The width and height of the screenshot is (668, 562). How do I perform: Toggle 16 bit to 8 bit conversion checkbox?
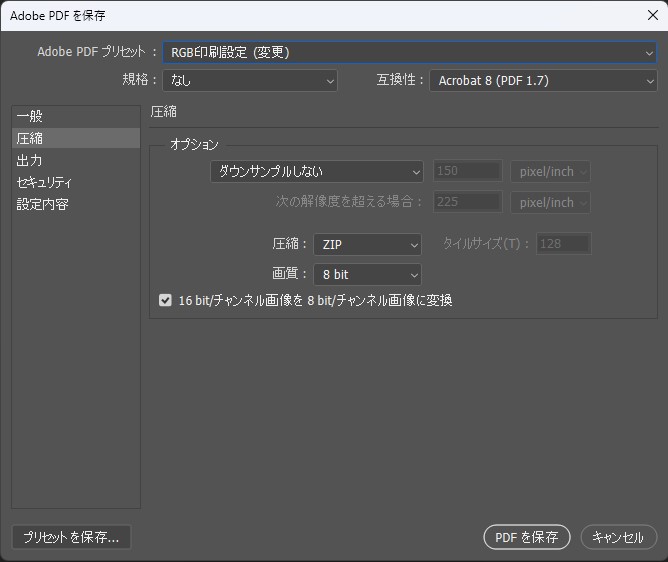coord(165,300)
